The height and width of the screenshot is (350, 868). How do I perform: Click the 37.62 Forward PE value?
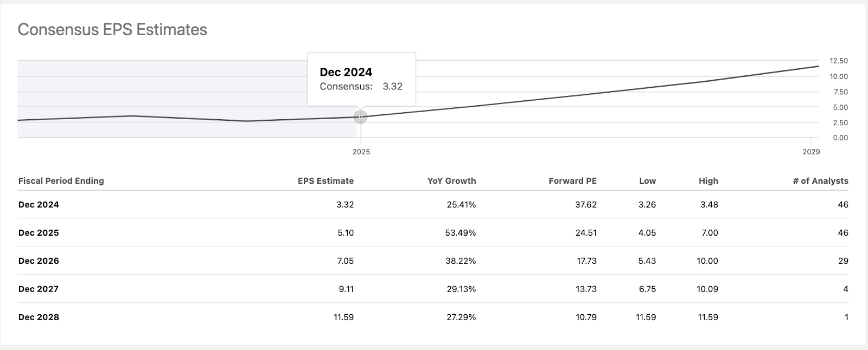click(x=586, y=205)
